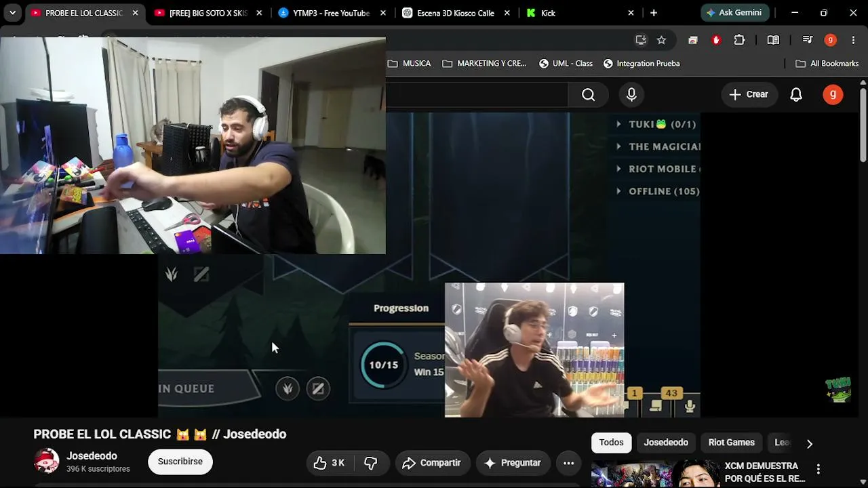Image resolution: width=868 pixels, height=488 pixels.
Task: Click the claw emblem beside In Queue
Action: coord(288,388)
